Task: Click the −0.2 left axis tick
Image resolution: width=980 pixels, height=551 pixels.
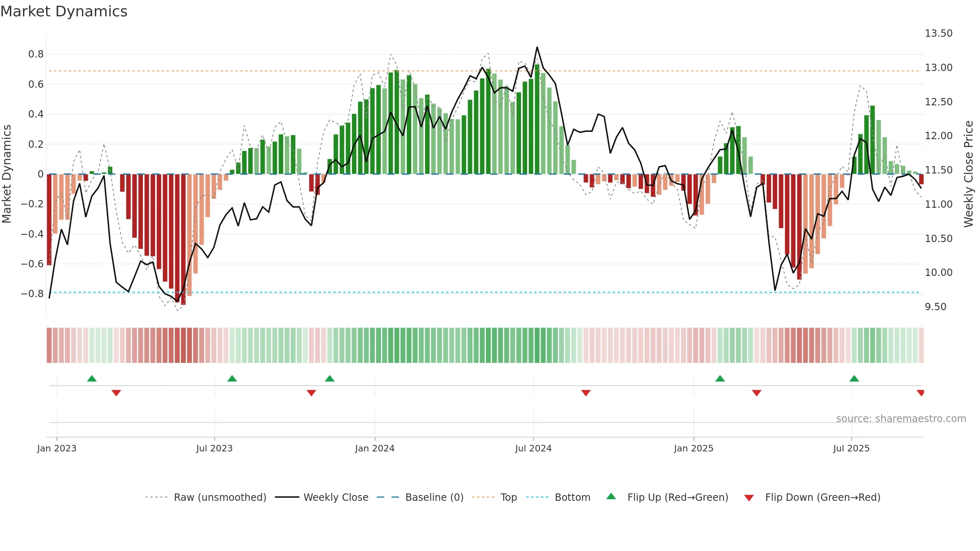Action: pos(32,204)
